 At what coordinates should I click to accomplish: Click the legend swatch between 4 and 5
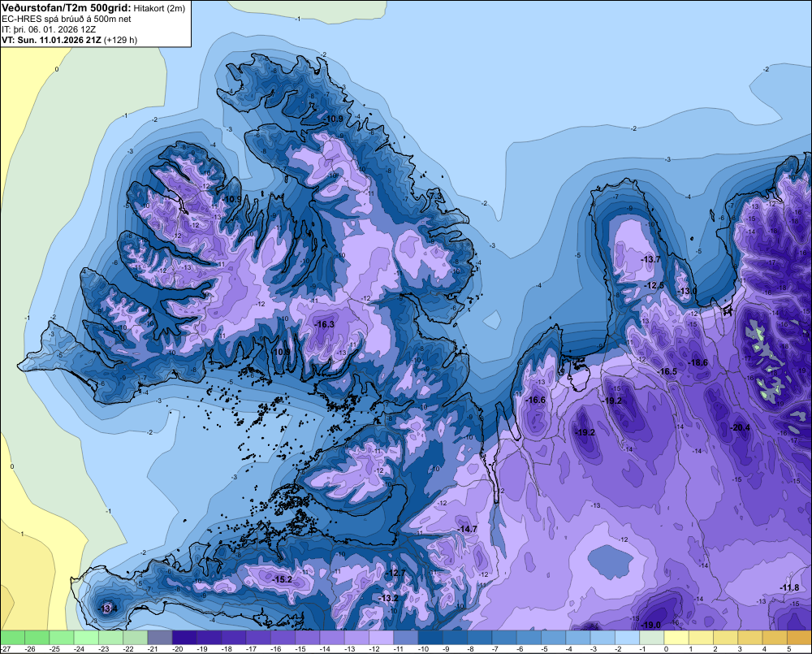775,637
